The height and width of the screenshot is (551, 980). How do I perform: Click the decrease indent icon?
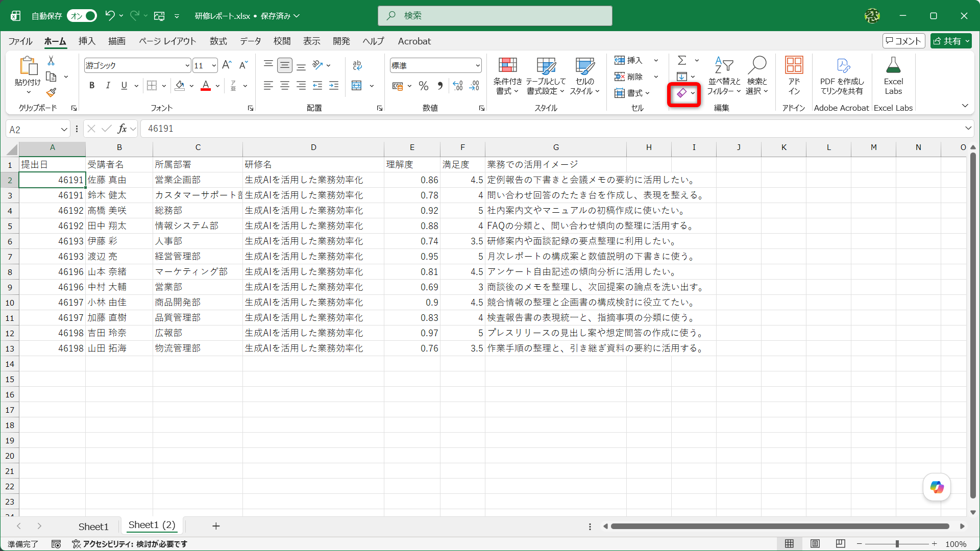pos(317,86)
